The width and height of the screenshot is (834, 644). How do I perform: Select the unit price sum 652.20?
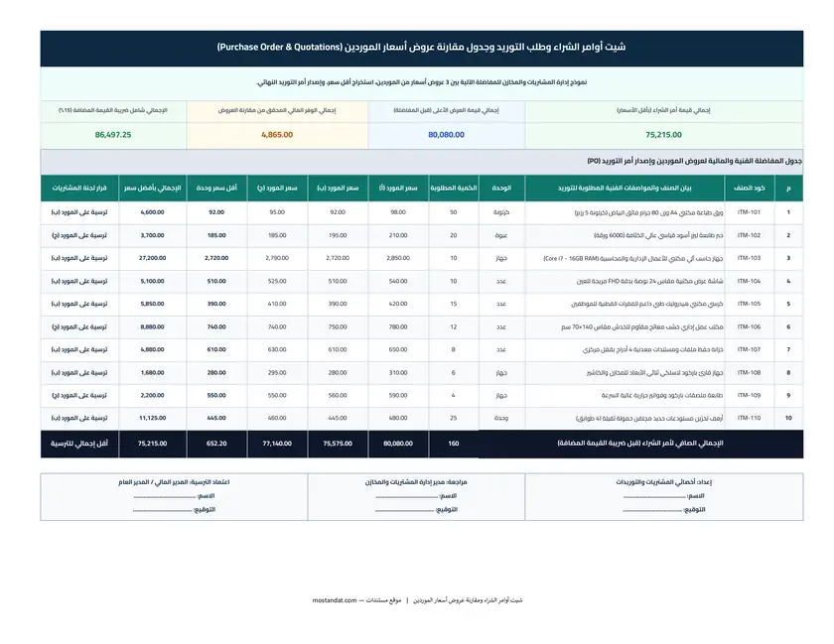(x=216, y=444)
